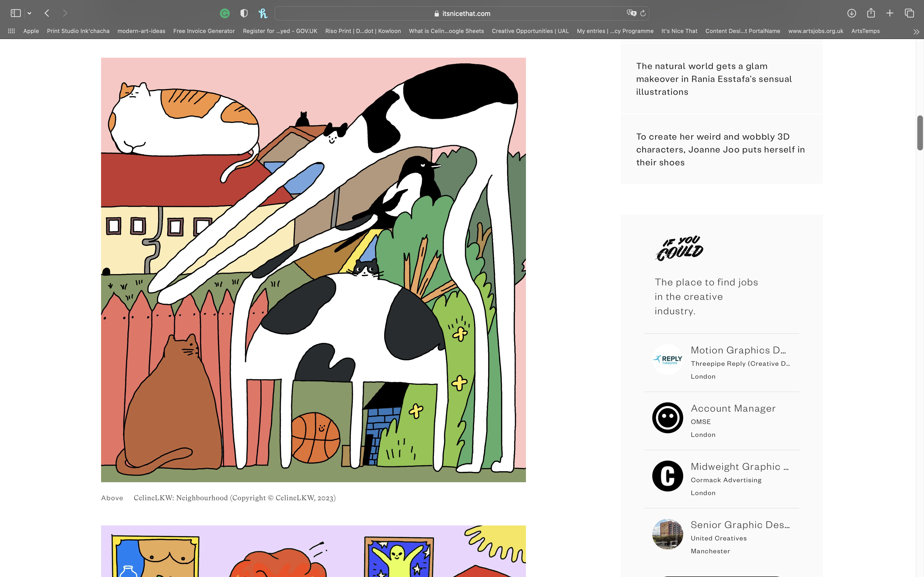Open a new tab with the plus icon
The image size is (924, 577).
click(890, 13)
